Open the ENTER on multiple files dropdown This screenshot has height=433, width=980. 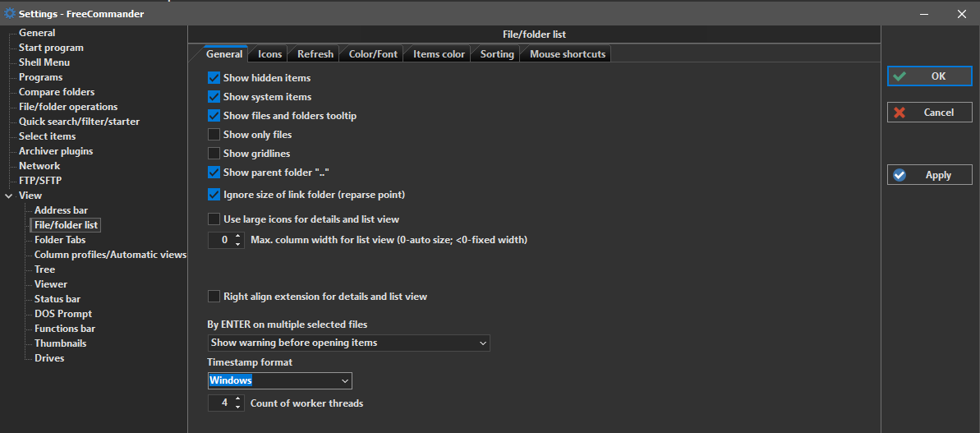(482, 343)
